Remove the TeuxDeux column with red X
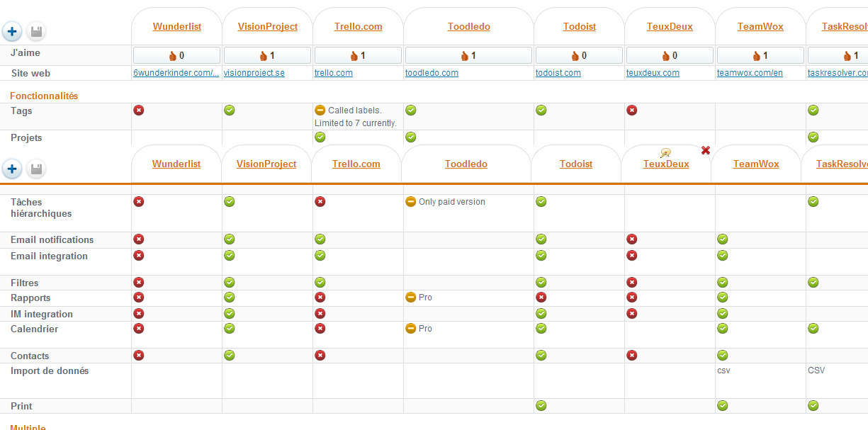The image size is (868, 430). pos(705,150)
